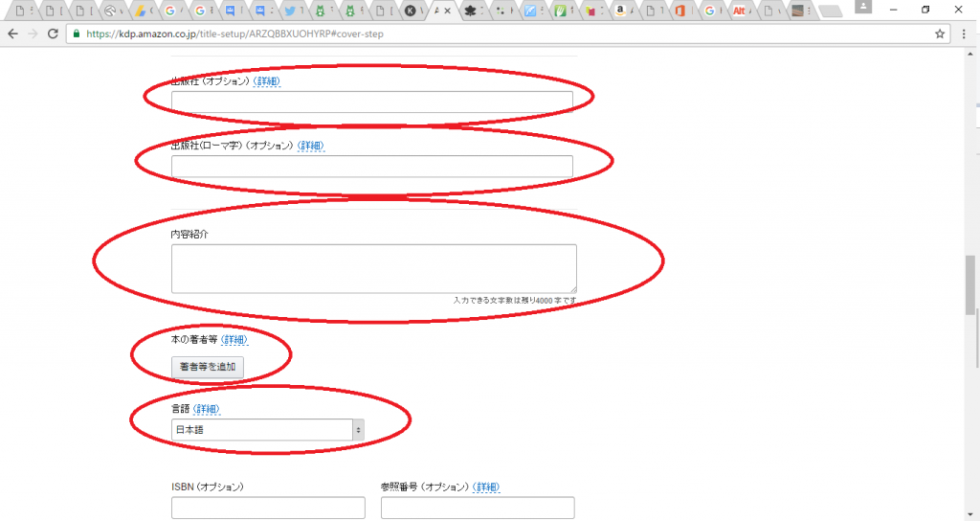Open the 言語 dropdown showing 日本語
This screenshot has width=980, height=521.
coord(268,430)
